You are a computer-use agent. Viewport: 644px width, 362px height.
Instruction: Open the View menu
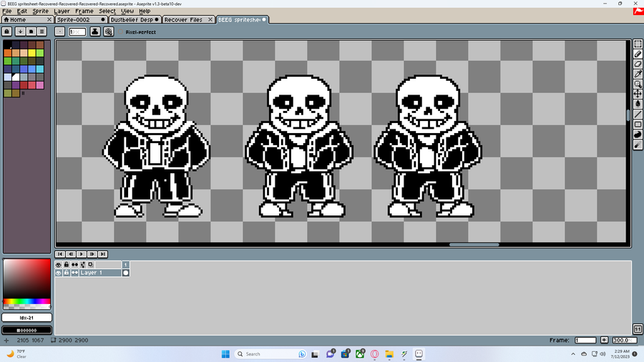pyautogui.click(x=127, y=11)
